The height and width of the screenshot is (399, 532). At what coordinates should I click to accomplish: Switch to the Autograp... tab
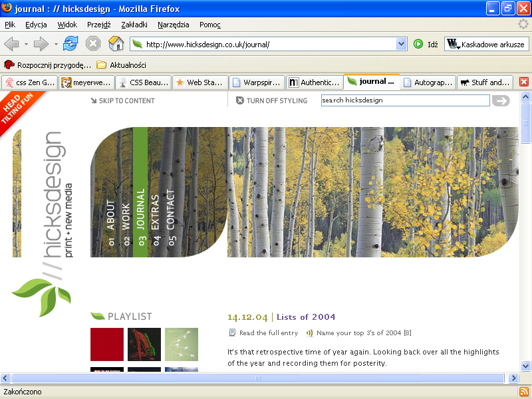point(428,82)
